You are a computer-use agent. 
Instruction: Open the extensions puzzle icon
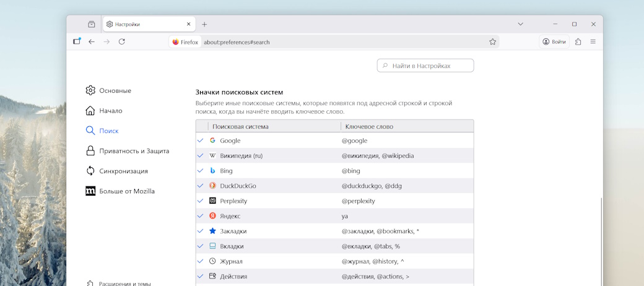(x=578, y=41)
